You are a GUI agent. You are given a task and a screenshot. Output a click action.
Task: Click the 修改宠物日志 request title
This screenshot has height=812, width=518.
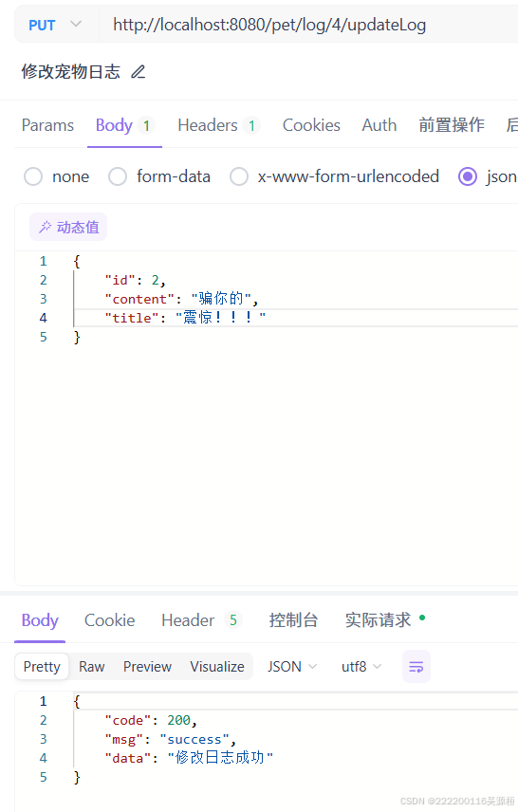[x=71, y=71]
